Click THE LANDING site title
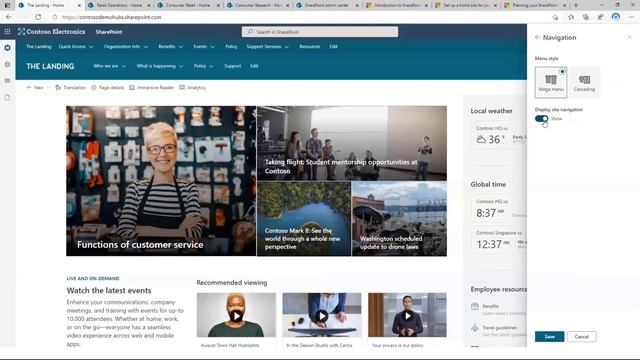This screenshot has width=640, height=360. pos(50,66)
